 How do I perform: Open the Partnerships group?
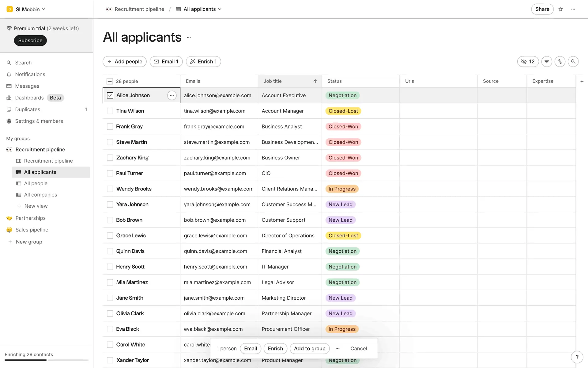point(30,218)
